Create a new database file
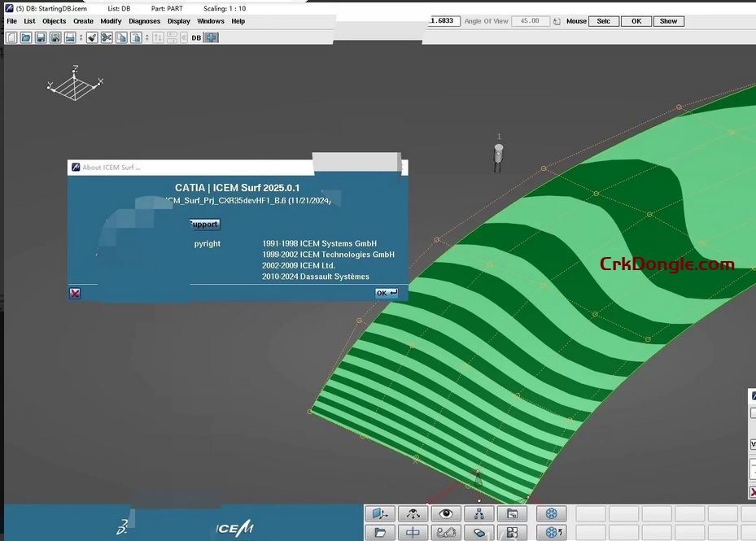Image resolution: width=756 pixels, height=541 pixels. [x=11, y=37]
